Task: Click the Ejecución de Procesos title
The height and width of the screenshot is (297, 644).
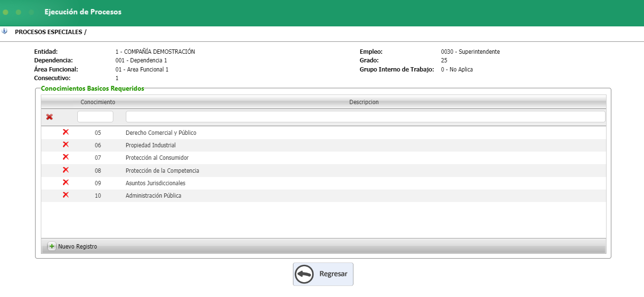Action: (x=83, y=12)
